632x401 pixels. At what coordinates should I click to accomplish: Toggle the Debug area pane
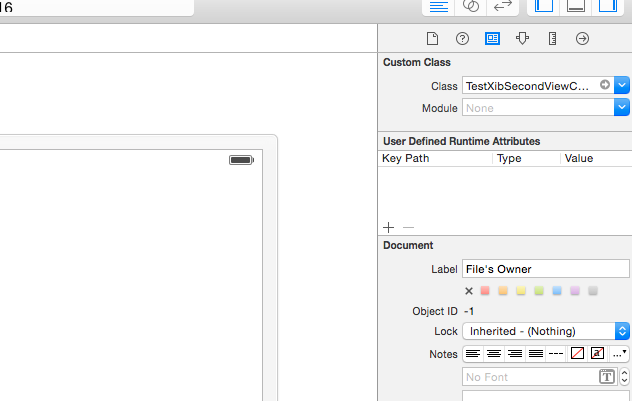(x=576, y=7)
